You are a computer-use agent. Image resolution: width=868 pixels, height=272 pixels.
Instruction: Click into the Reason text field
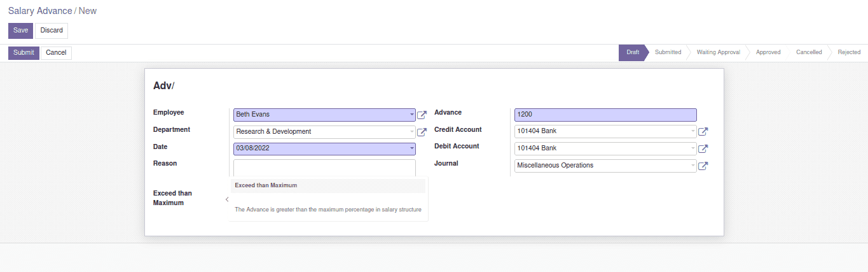pyautogui.click(x=324, y=168)
